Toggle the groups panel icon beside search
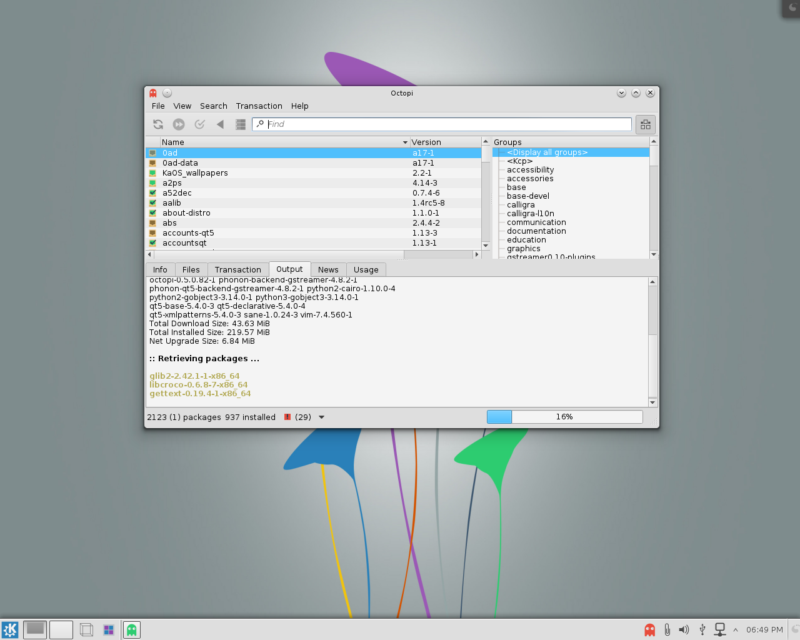800x640 pixels. (x=645, y=124)
